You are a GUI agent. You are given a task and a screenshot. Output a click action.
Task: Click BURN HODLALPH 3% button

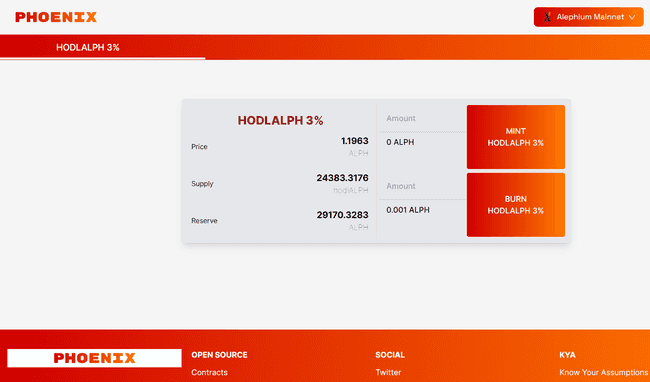[x=516, y=205]
